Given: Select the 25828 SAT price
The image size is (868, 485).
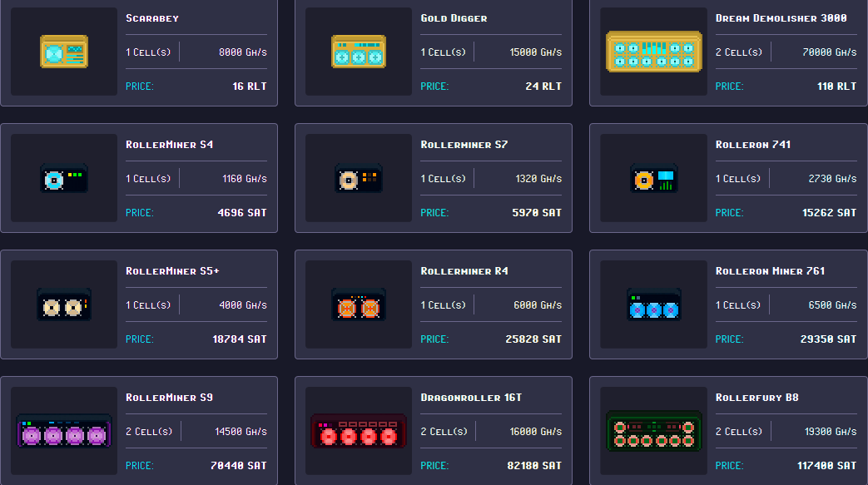Looking at the screenshot, I should tap(533, 339).
